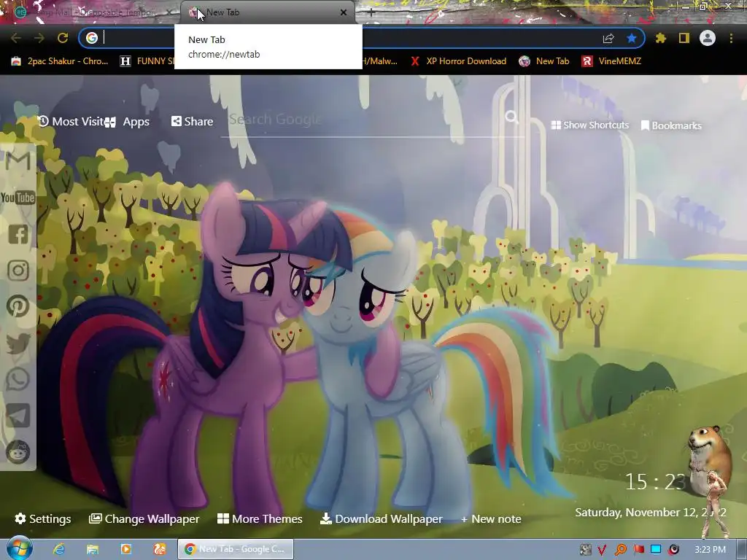Open Facebook sidebar shortcut
This screenshot has width=747, height=560.
[18, 234]
